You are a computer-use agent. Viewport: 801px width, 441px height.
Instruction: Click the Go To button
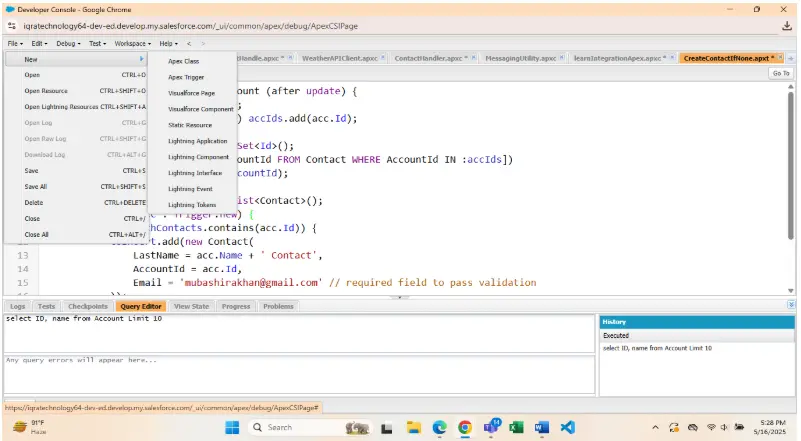click(x=781, y=74)
